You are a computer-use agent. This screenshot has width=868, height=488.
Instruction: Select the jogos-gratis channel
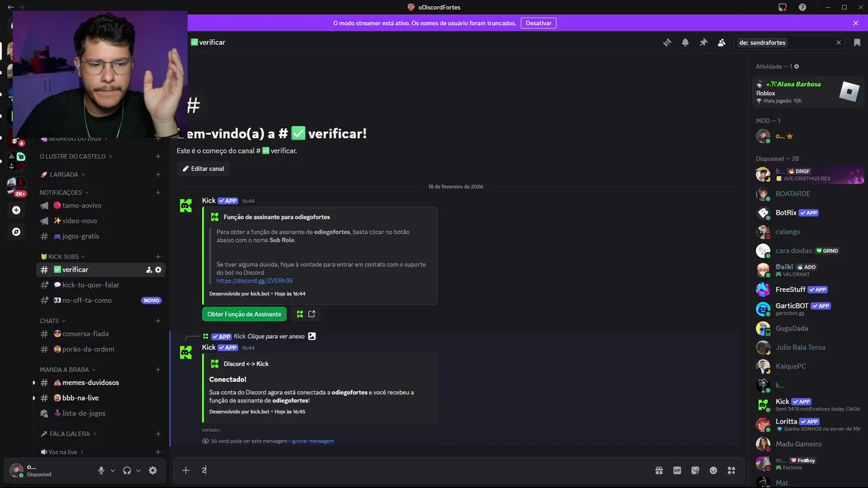100,237
